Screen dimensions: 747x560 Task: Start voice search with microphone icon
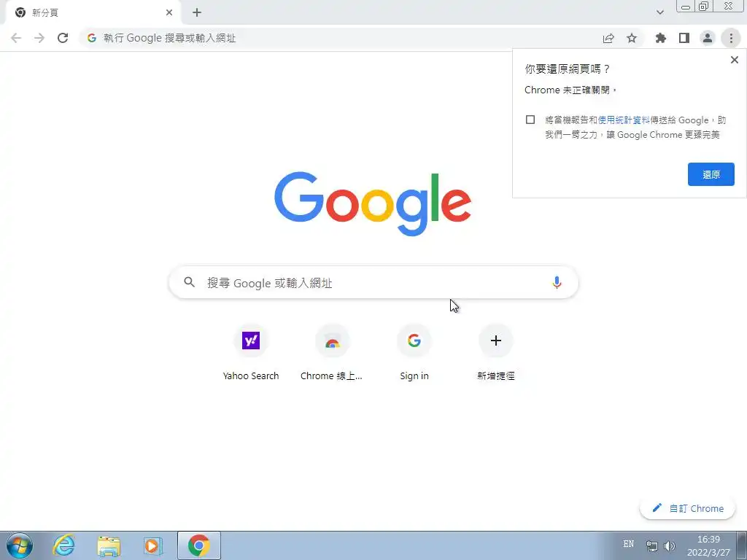[x=557, y=282]
